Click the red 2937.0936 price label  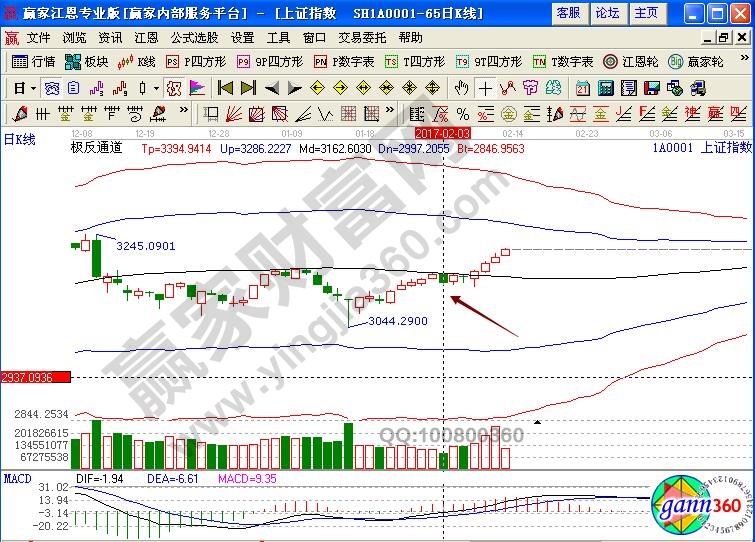pos(35,377)
